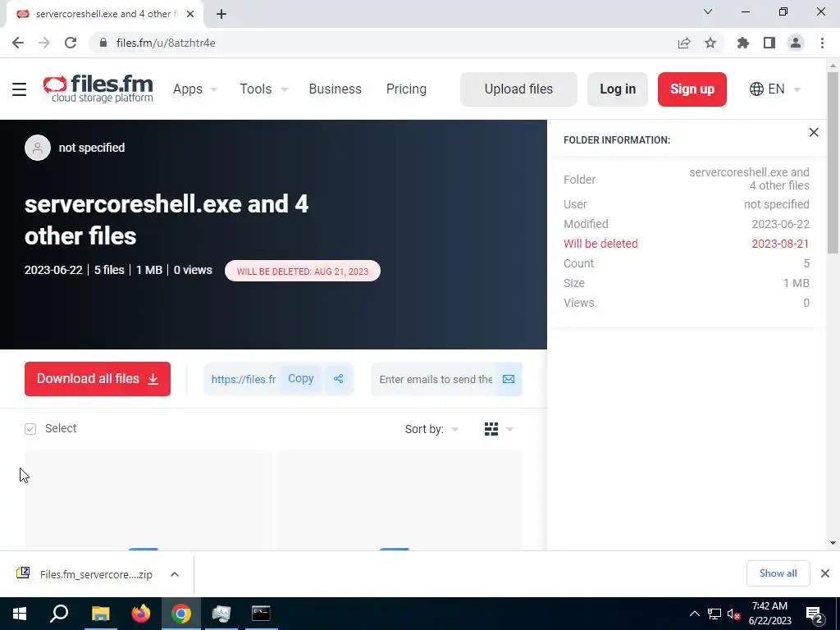Go back in Chrome

18,43
